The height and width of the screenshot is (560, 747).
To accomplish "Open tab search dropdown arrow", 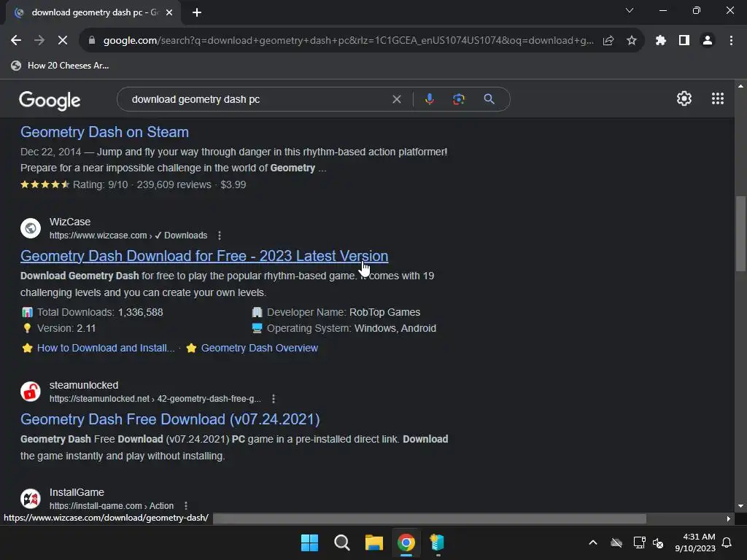I will [630, 10].
